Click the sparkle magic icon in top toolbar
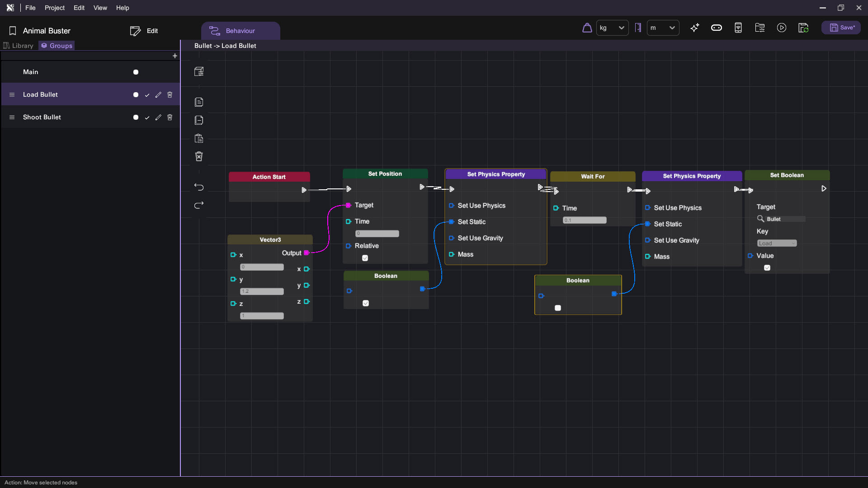This screenshot has width=868, height=488. tap(695, 28)
